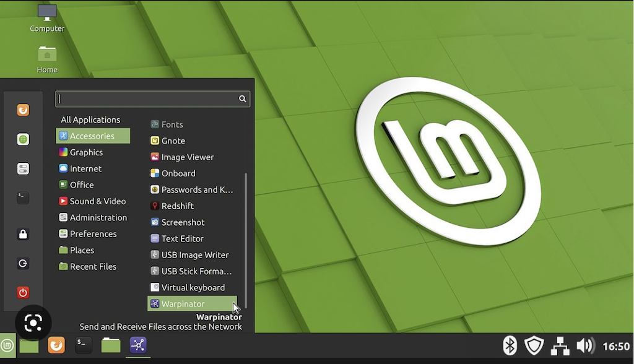Image resolution: width=634 pixels, height=364 pixels.
Task: Open Firefox from the menu favorites sidebar
Action: pos(23,110)
